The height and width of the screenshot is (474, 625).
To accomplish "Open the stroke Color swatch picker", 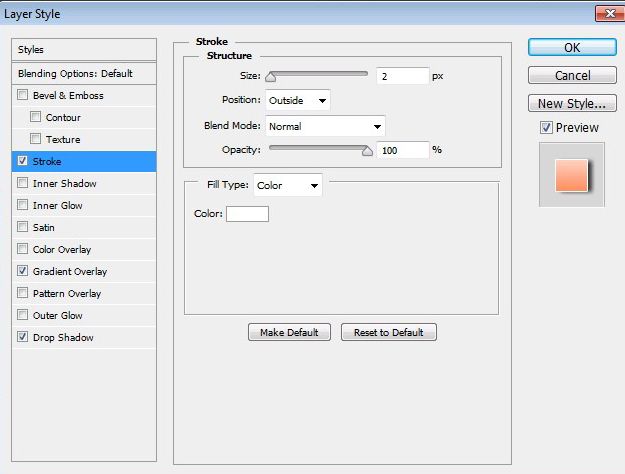I will 248,213.
